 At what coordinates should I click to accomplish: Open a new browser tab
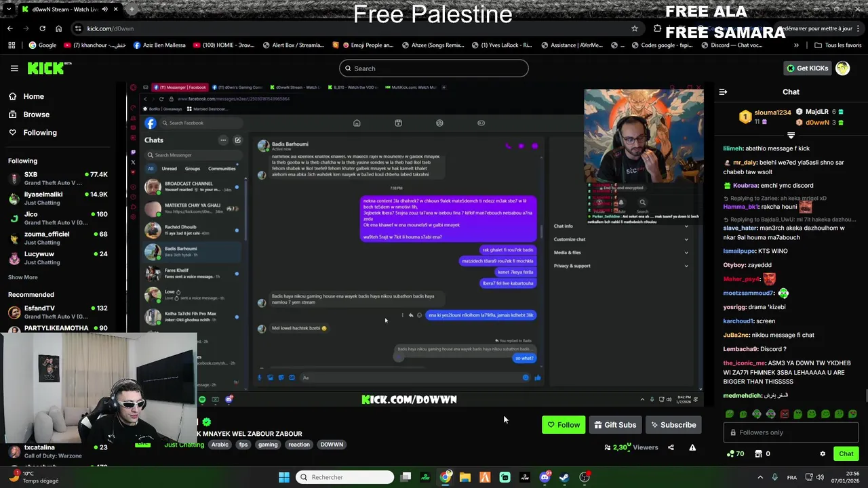pyautogui.click(x=132, y=9)
